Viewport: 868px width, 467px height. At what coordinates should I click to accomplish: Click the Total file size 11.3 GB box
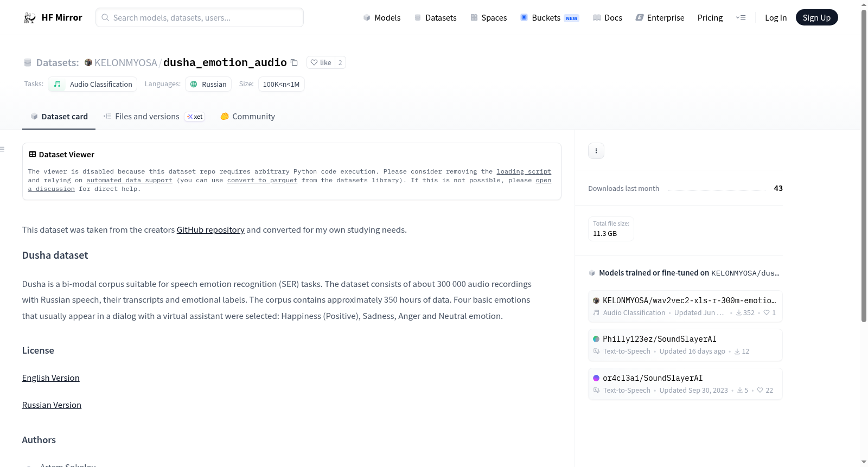pos(611,229)
